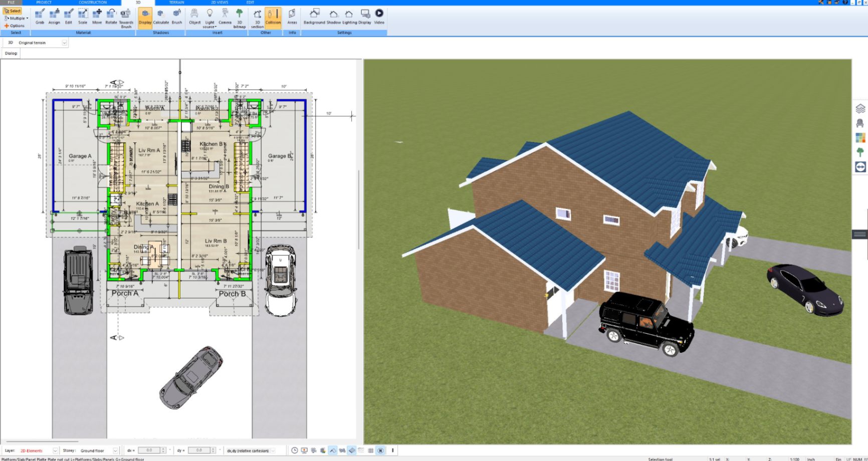The height and width of the screenshot is (461, 868).
Task: Toggle the N north indicator button
Action: click(380, 450)
